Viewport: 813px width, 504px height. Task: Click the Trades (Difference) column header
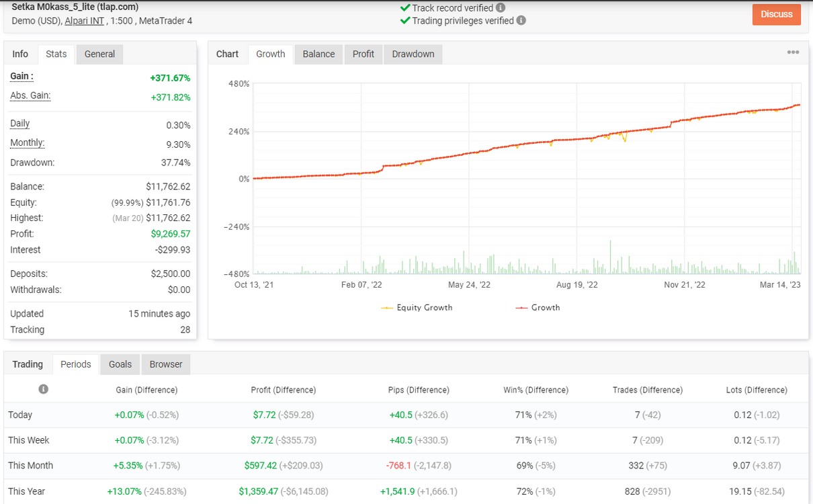(x=648, y=390)
